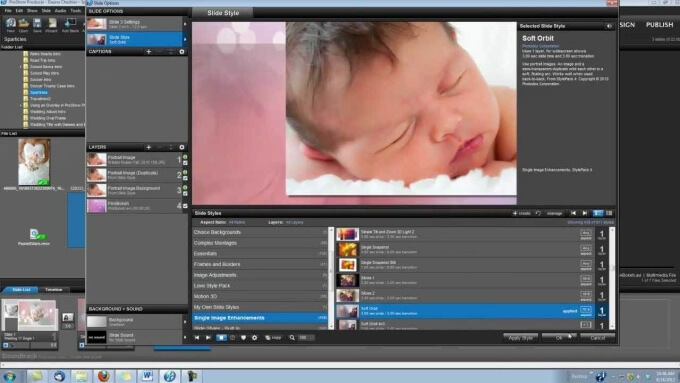Expand the School News Intro folder

click(20, 67)
